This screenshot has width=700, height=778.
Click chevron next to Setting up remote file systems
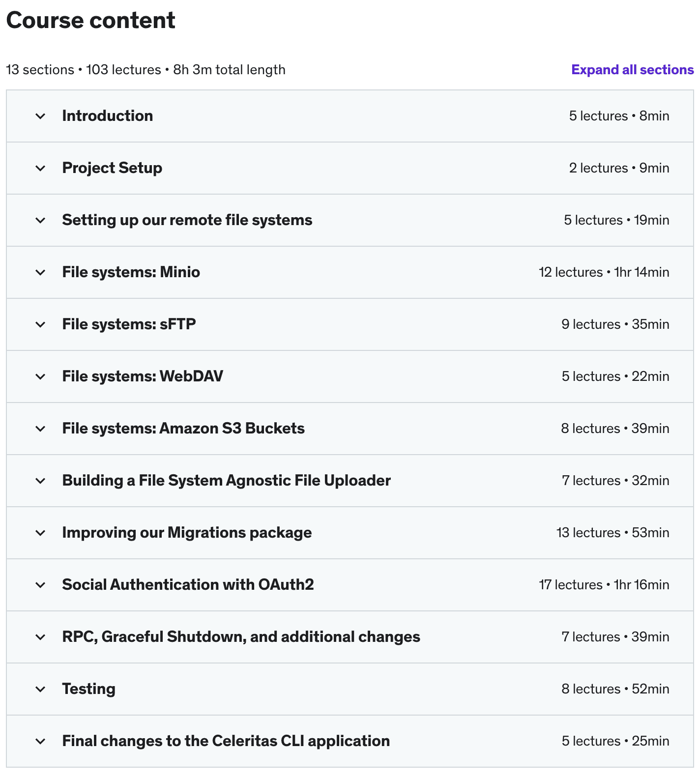click(41, 220)
